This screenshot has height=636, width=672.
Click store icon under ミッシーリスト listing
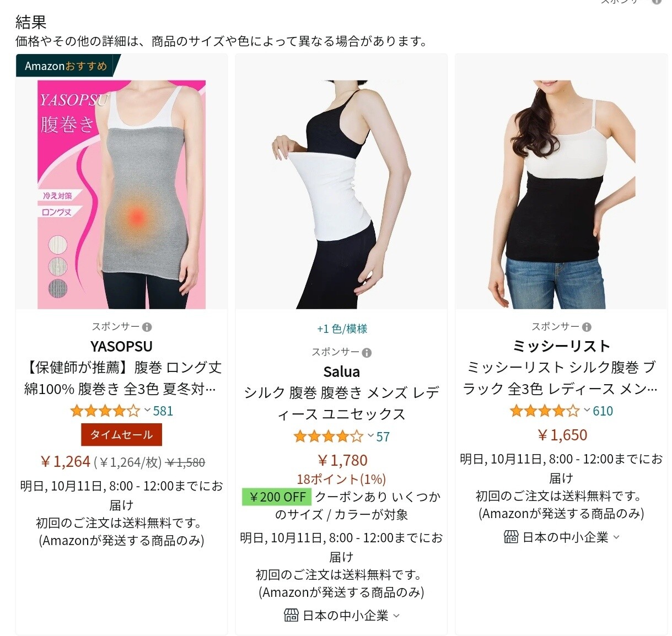511,537
